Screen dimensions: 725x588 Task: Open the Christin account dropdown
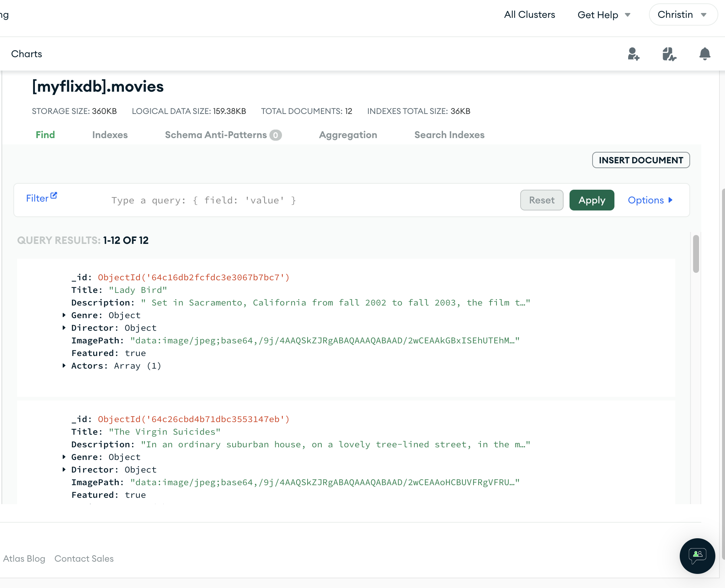tap(683, 15)
